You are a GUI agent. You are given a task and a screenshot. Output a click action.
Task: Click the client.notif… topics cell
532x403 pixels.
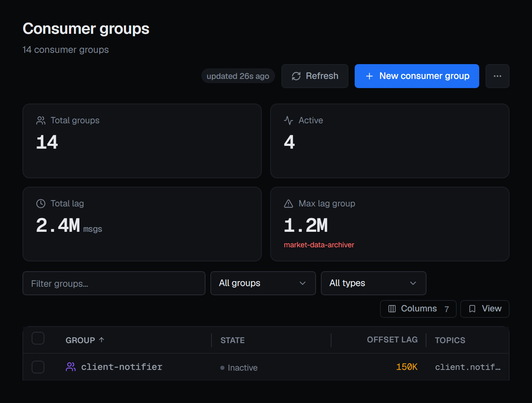tap(468, 367)
